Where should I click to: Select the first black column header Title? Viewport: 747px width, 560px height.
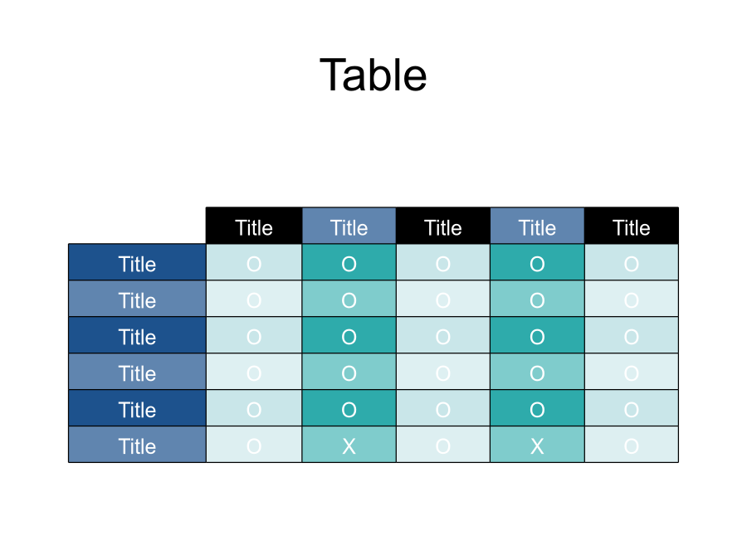(254, 226)
